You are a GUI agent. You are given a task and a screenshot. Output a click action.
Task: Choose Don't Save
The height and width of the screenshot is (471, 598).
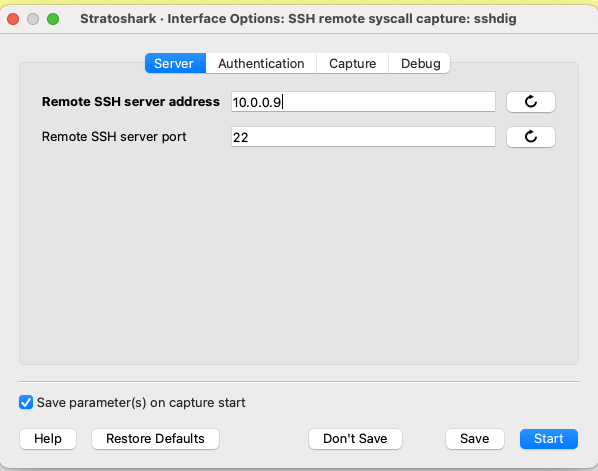[355, 439]
